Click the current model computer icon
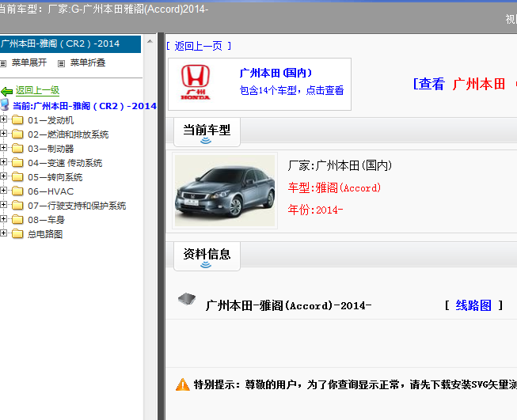 coord(6,105)
